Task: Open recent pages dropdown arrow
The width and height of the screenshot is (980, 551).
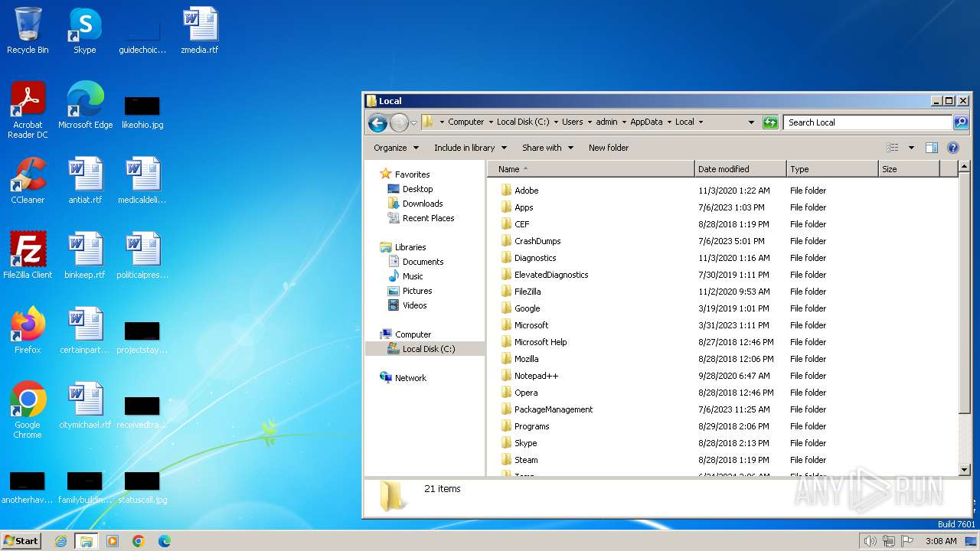Action: point(413,122)
